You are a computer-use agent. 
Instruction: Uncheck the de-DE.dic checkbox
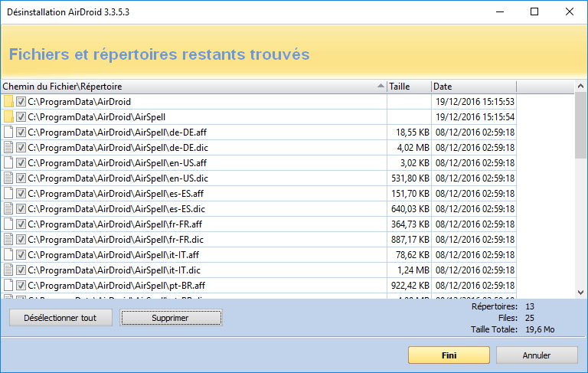tap(21, 148)
